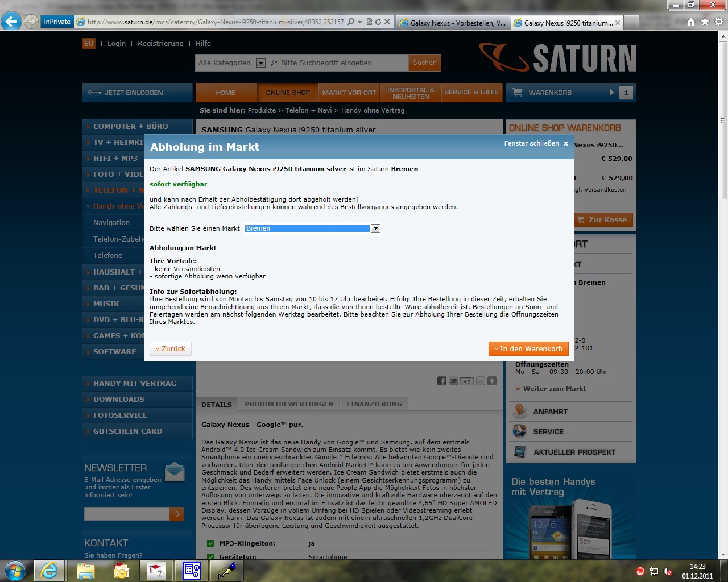Click the Saturn logo
Viewport: 728px width, 582px height.
tap(557, 57)
